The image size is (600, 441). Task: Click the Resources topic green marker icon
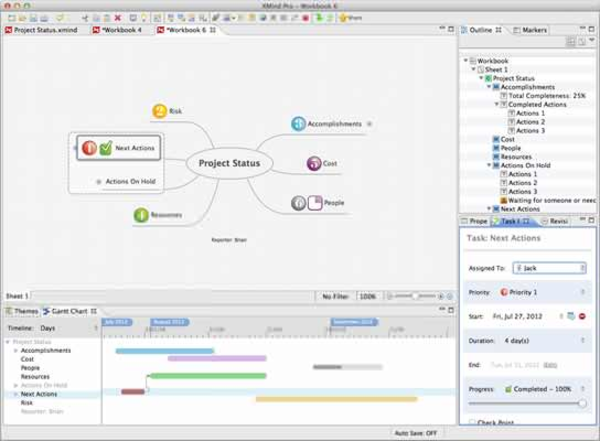pyautogui.click(x=142, y=214)
